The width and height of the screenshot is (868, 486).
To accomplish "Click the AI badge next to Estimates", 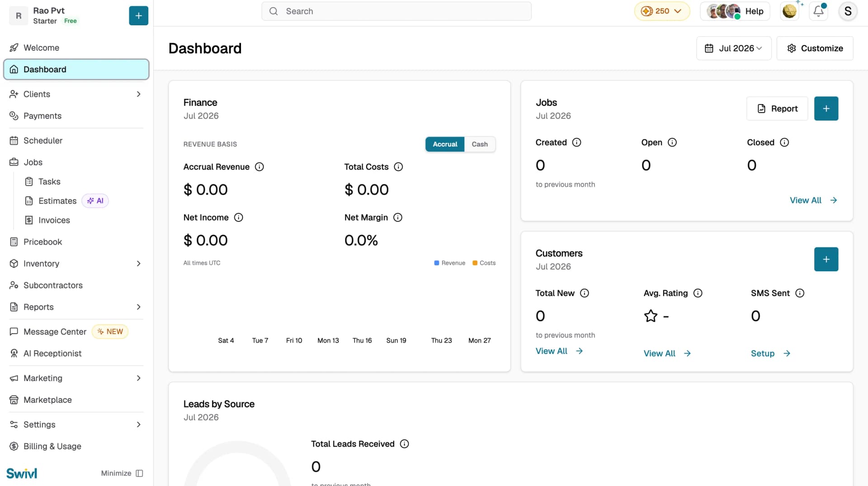I will click(95, 201).
